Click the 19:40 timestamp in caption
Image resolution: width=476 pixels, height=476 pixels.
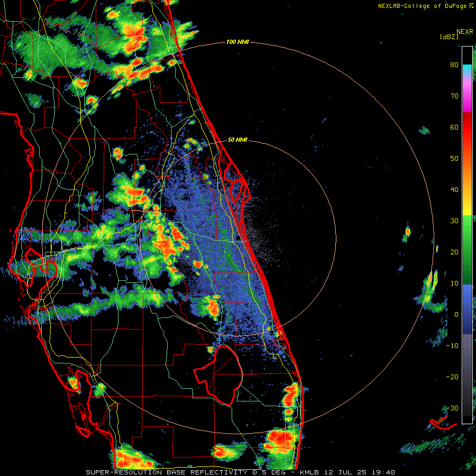384,472
